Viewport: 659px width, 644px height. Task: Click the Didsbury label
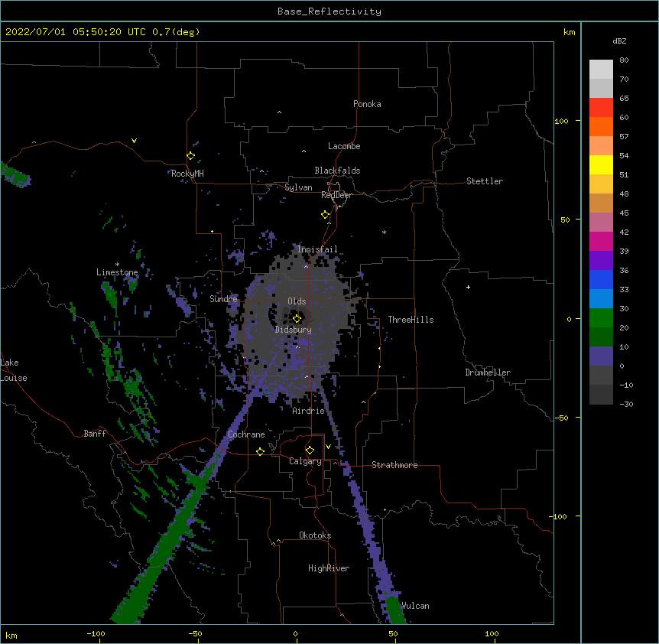point(294,330)
